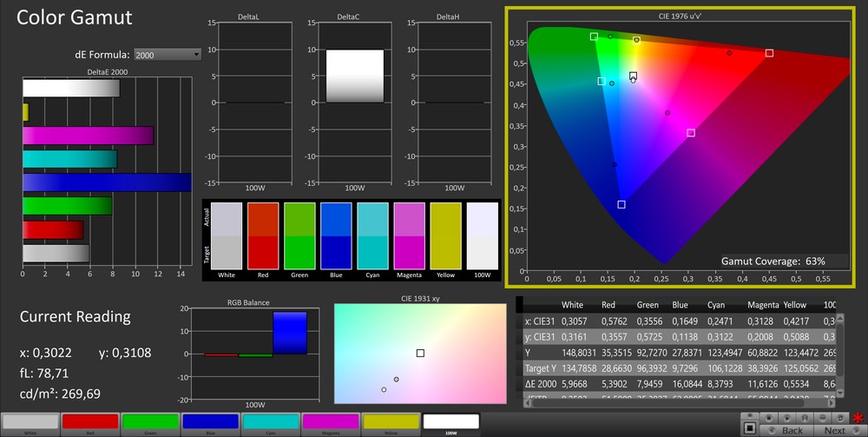Open the dE Formula dropdown

167,55
